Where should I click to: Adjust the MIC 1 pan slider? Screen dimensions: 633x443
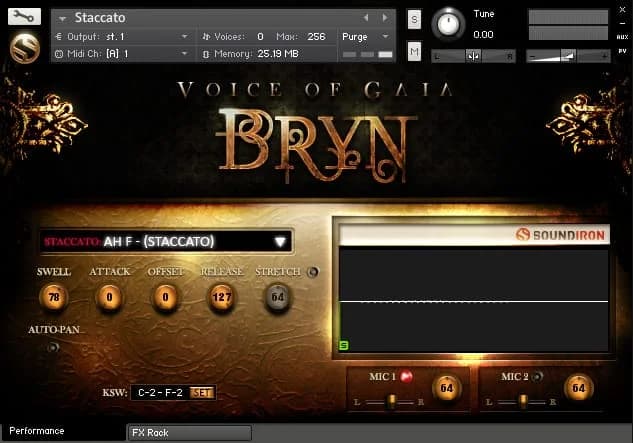pyautogui.click(x=390, y=402)
